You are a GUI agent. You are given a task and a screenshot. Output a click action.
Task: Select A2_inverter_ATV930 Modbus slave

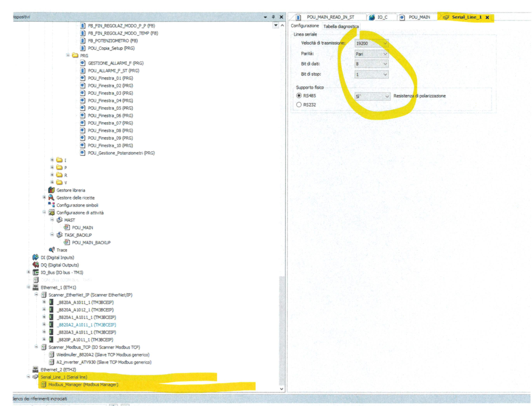[x=104, y=362]
